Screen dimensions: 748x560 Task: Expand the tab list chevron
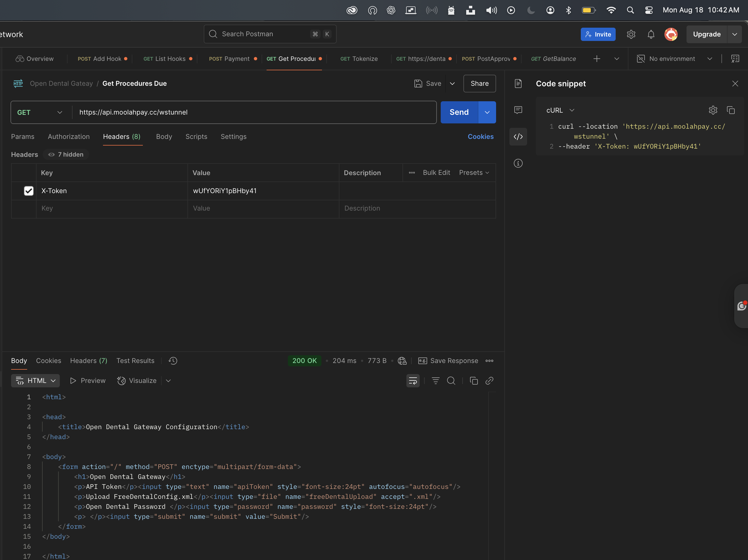(617, 58)
